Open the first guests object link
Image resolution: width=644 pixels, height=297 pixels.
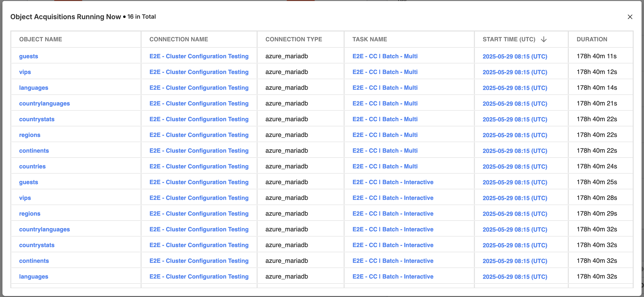[x=29, y=56]
